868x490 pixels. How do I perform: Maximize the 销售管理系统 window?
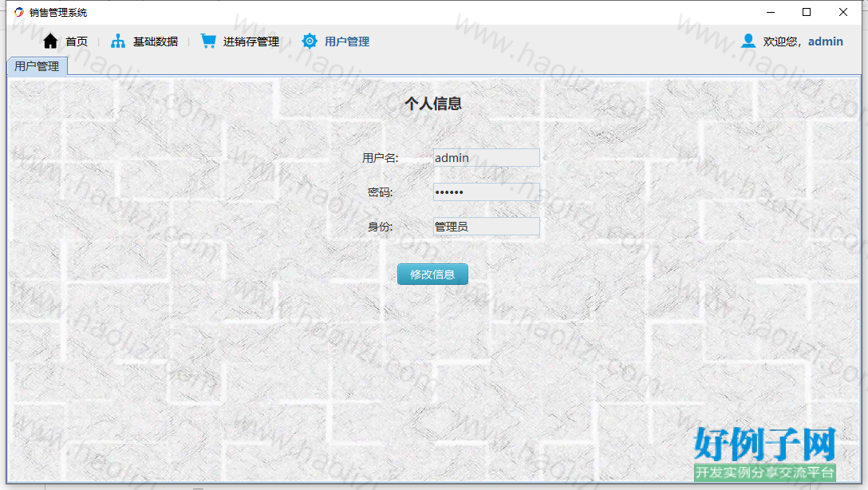[807, 12]
